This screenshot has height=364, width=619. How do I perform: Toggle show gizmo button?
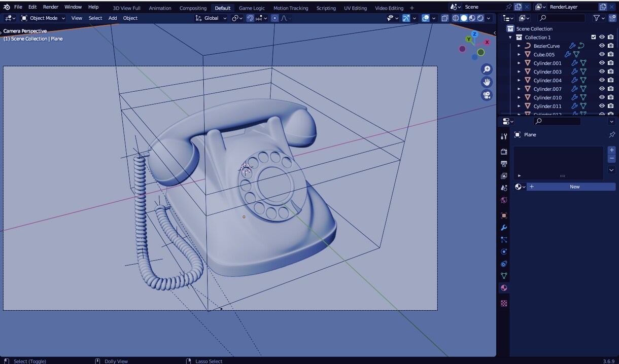[406, 18]
